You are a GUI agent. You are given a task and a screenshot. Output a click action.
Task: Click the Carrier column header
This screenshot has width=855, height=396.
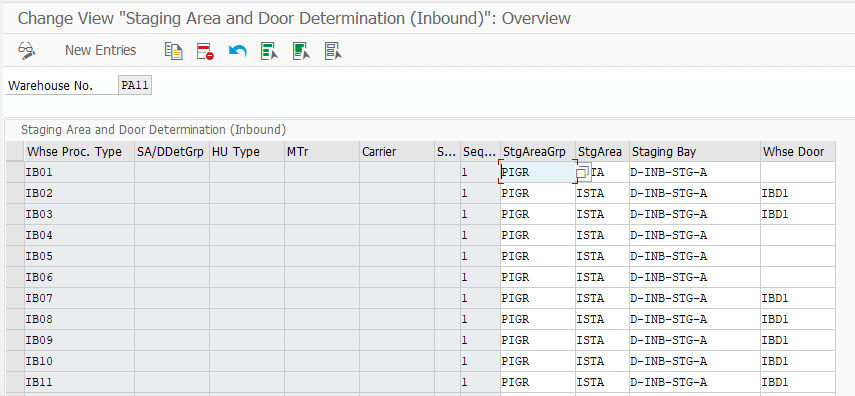[397, 151]
